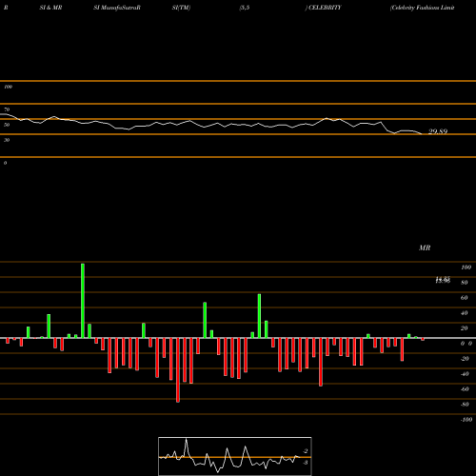476x476 pixels.
Task: Click the current RSI value '29.89'
Action: coord(438,131)
